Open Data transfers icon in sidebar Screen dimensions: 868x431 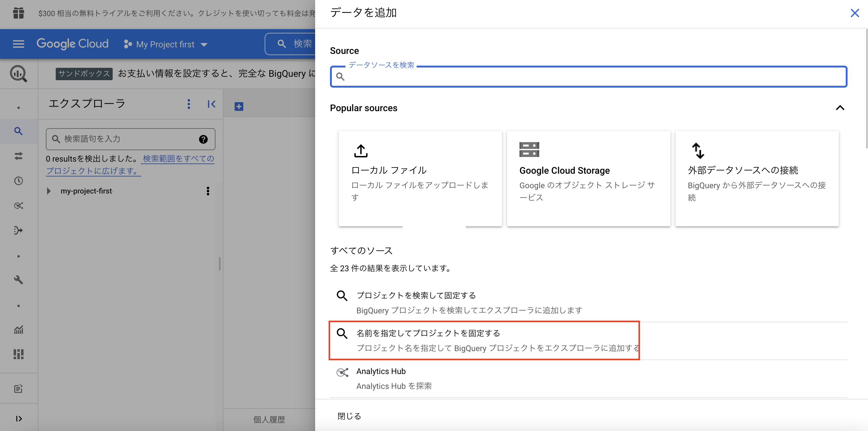pyautogui.click(x=19, y=156)
